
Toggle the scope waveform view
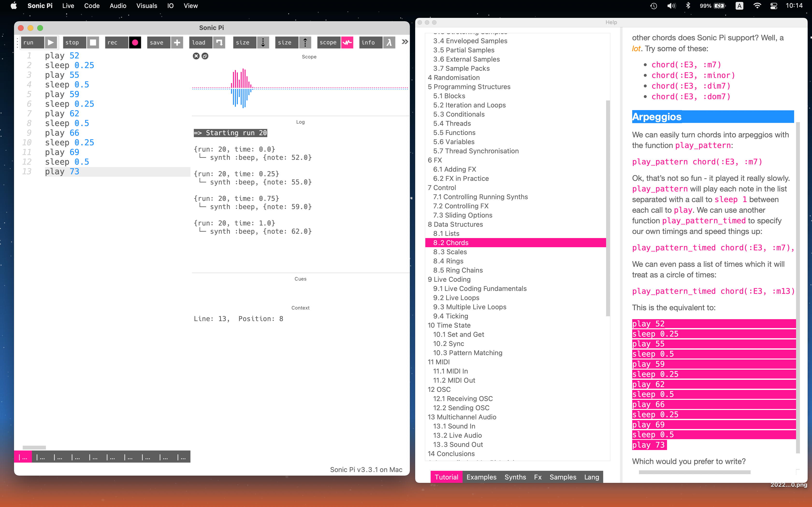[347, 42]
